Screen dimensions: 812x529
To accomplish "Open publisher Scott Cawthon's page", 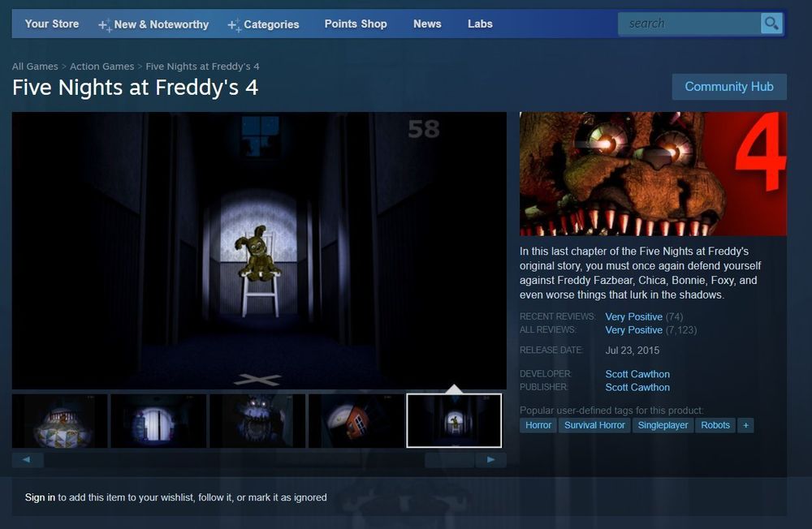I will pos(637,387).
